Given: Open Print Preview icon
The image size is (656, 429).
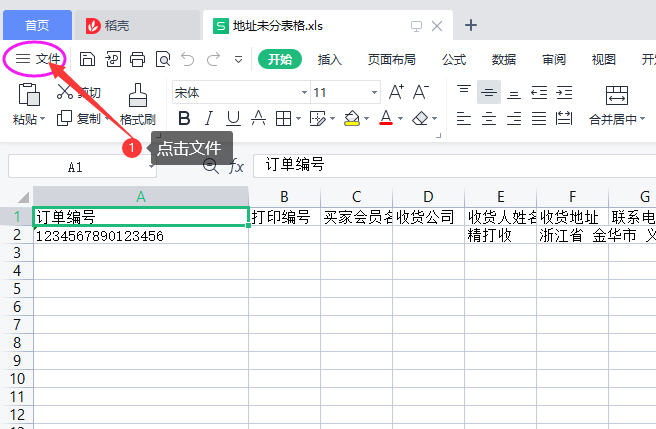Looking at the screenshot, I should [x=163, y=59].
